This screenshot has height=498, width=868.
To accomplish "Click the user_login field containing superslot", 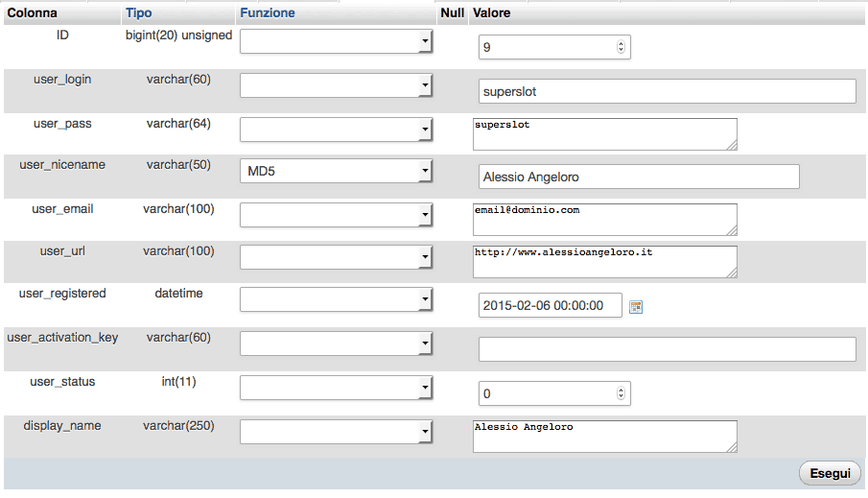I will [667, 91].
